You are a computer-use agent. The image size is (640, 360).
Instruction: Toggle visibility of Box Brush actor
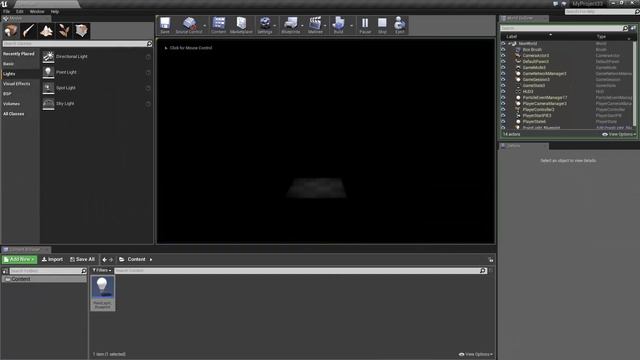(x=503, y=49)
